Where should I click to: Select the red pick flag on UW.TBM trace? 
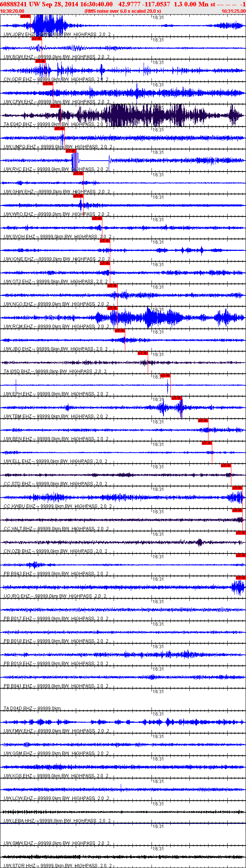click(x=177, y=398)
